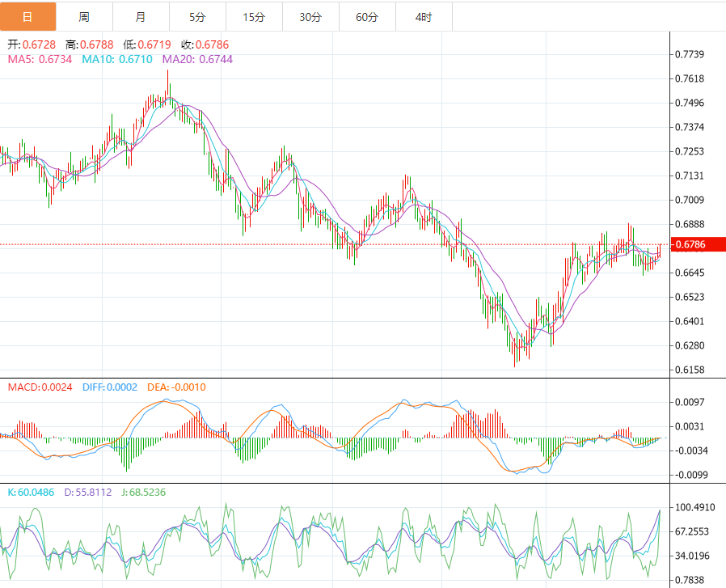Click the MA5 moving average label

coord(40,59)
